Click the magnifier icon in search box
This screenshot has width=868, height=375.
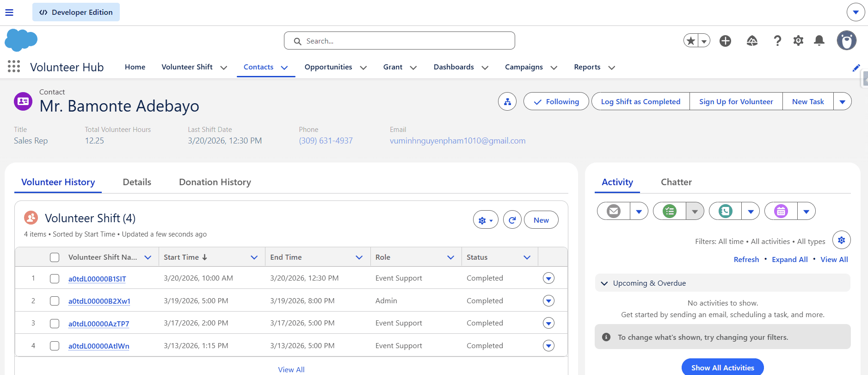(x=298, y=41)
